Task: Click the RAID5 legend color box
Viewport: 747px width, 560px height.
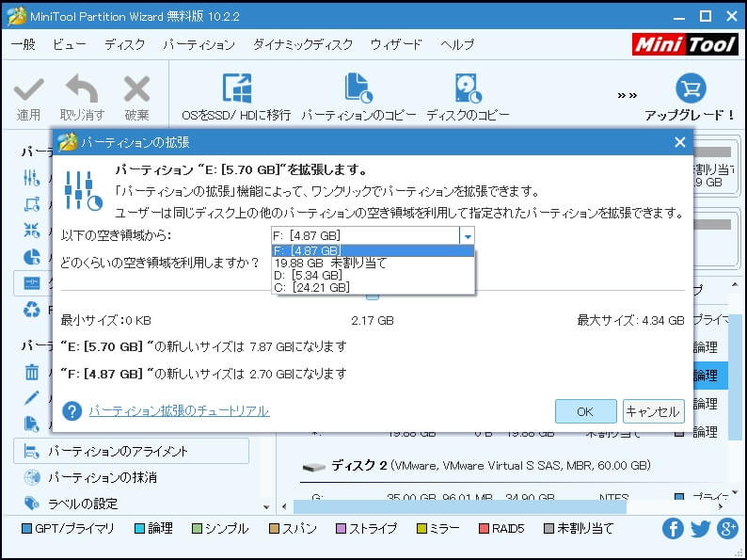Action: pyautogui.click(x=484, y=529)
